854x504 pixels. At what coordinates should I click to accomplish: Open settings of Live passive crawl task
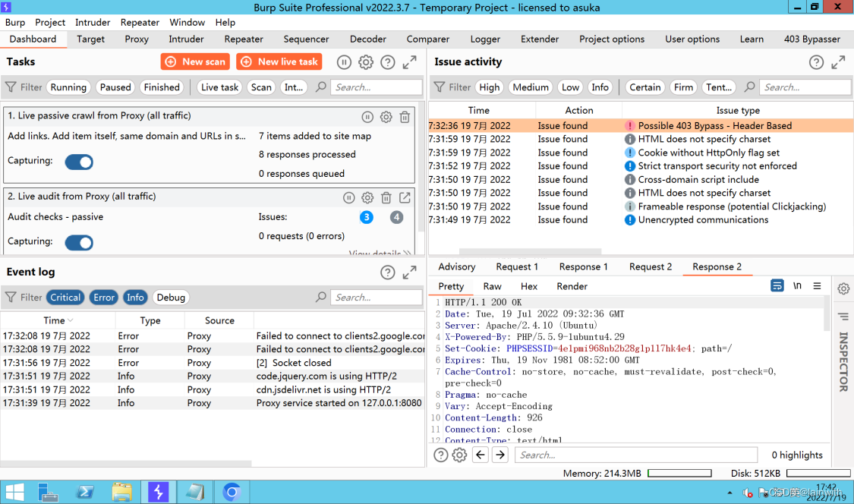coord(386,117)
